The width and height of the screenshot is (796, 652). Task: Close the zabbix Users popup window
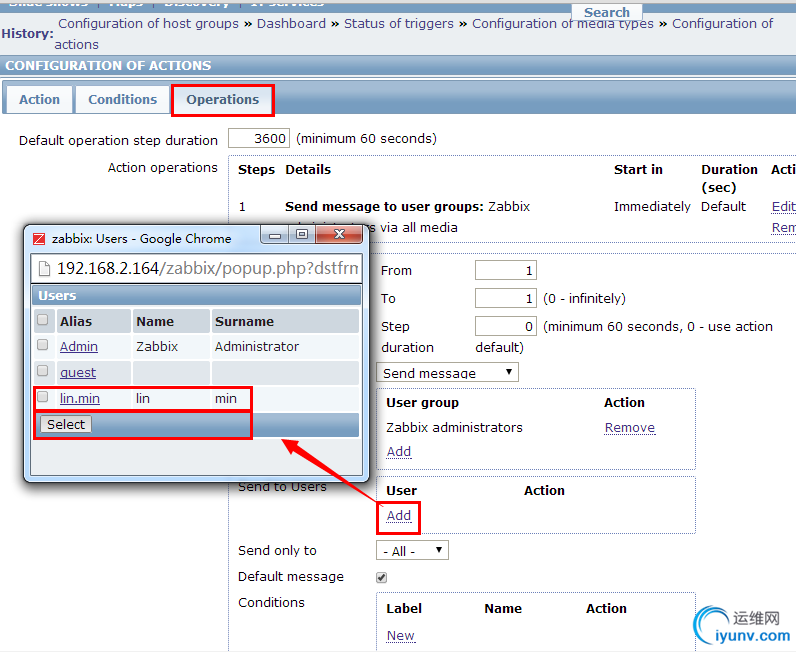point(339,234)
